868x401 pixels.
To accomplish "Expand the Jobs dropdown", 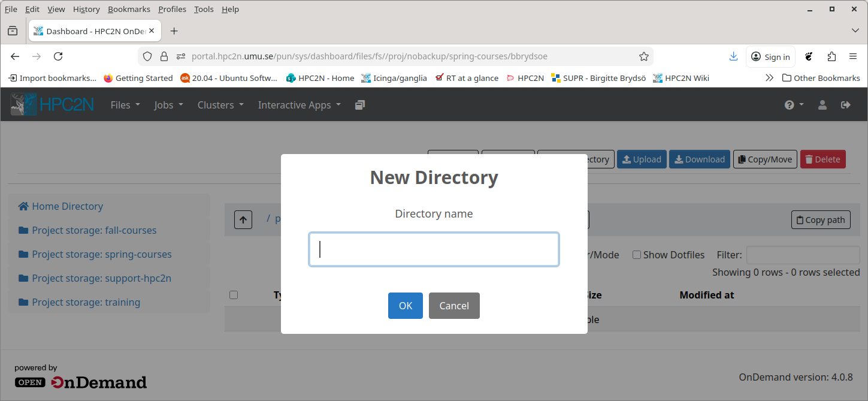I will point(168,104).
